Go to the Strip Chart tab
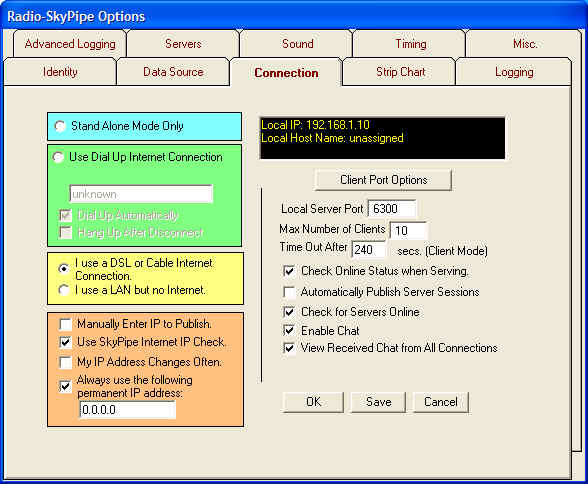The image size is (588, 484). coord(400,72)
